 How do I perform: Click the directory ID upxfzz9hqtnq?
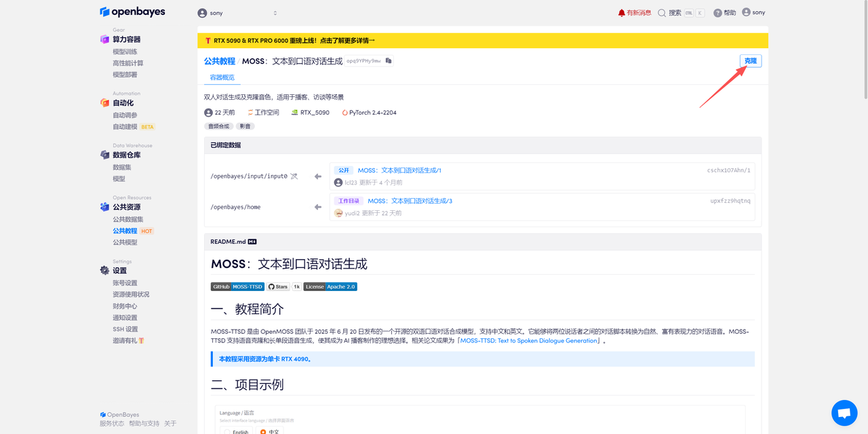[x=730, y=201]
